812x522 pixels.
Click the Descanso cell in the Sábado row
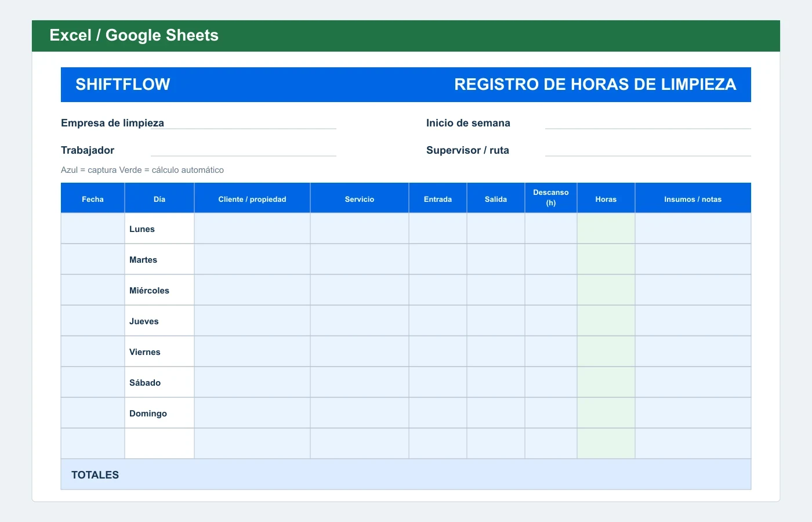click(551, 382)
